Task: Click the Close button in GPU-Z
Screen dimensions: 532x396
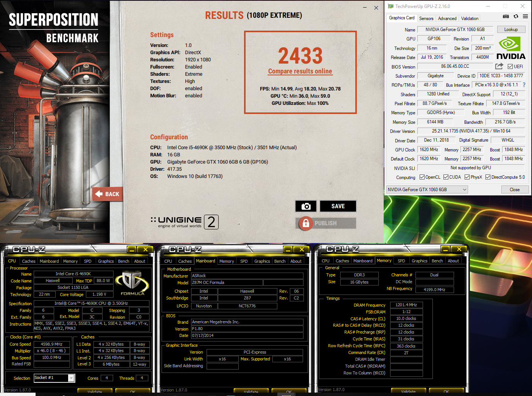Action: pos(515,190)
